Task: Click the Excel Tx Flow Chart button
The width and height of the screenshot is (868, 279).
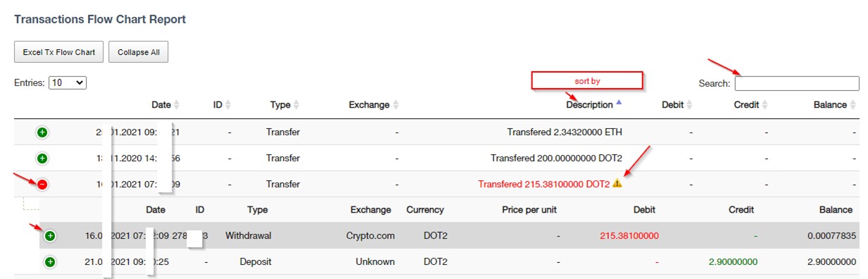Action: pyautogui.click(x=59, y=52)
